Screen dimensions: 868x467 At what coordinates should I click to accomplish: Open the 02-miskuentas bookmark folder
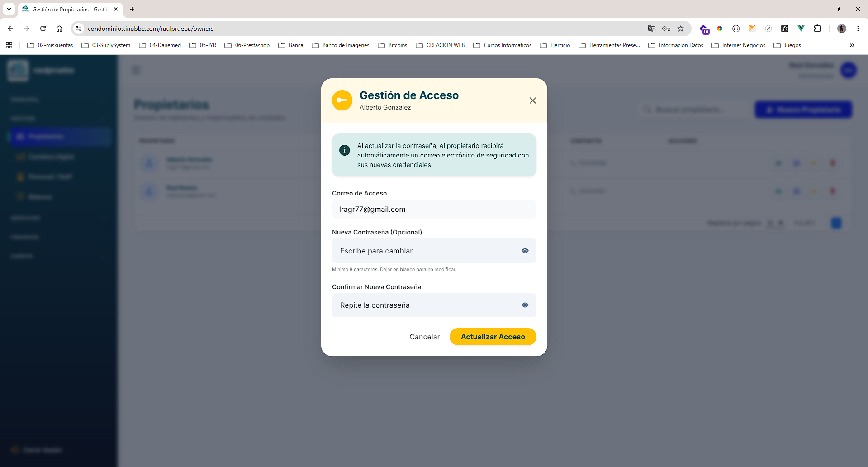coord(50,45)
